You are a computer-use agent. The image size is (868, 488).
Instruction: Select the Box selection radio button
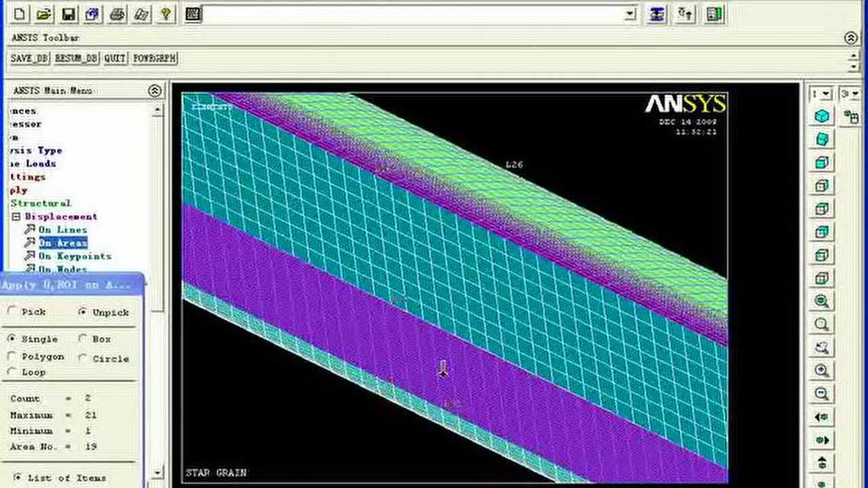83,339
